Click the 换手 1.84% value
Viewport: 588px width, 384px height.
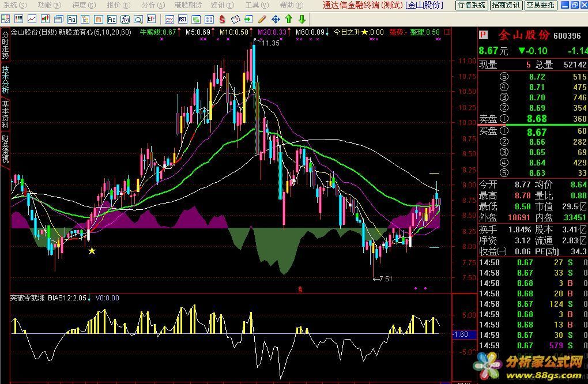pos(520,229)
